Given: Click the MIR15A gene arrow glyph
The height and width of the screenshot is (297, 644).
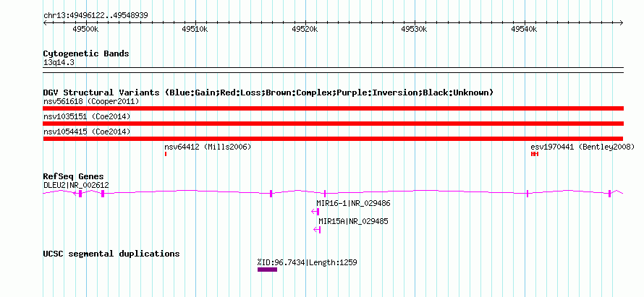Looking at the screenshot, I should (x=317, y=230).
